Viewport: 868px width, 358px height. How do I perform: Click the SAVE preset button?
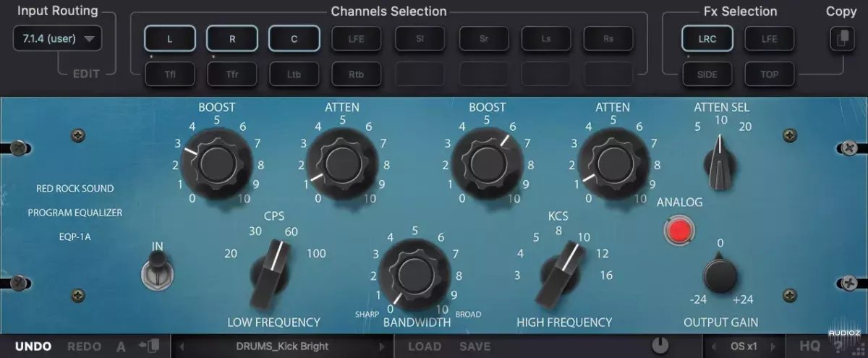click(x=475, y=346)
